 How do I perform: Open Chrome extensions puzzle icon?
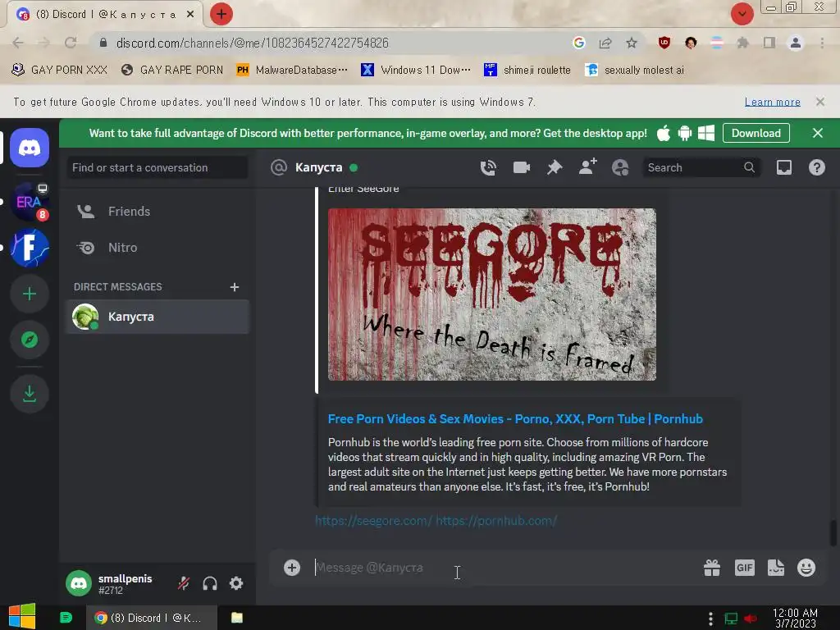(742, 43)
